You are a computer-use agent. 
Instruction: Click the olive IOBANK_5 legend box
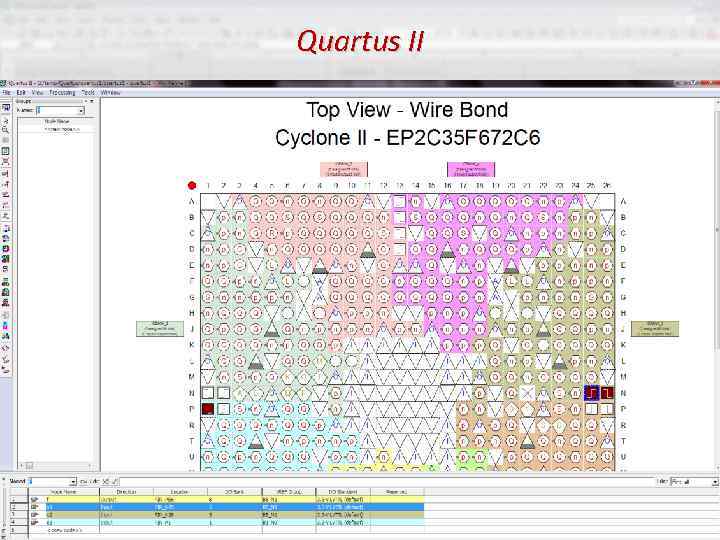655,329
